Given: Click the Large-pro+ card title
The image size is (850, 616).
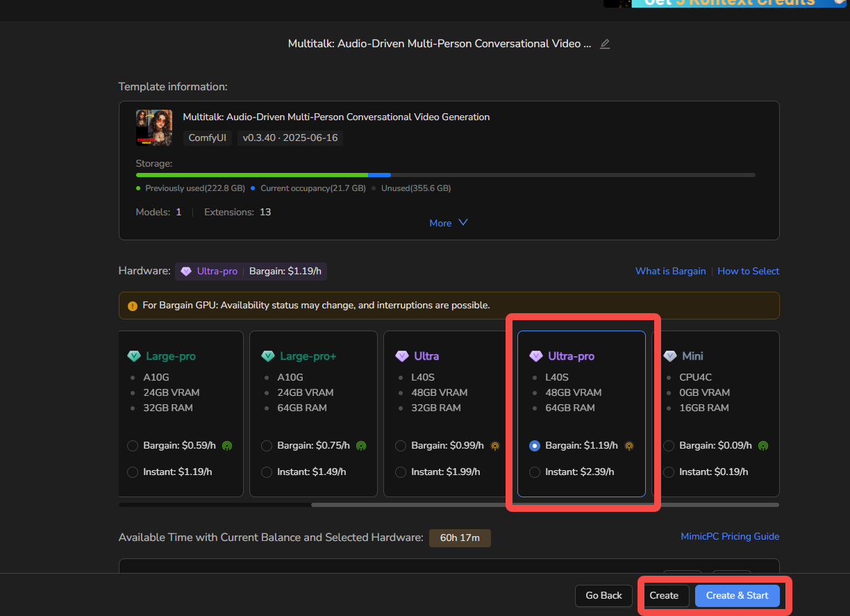Looking at the screenshot, I should coord(308,356).
